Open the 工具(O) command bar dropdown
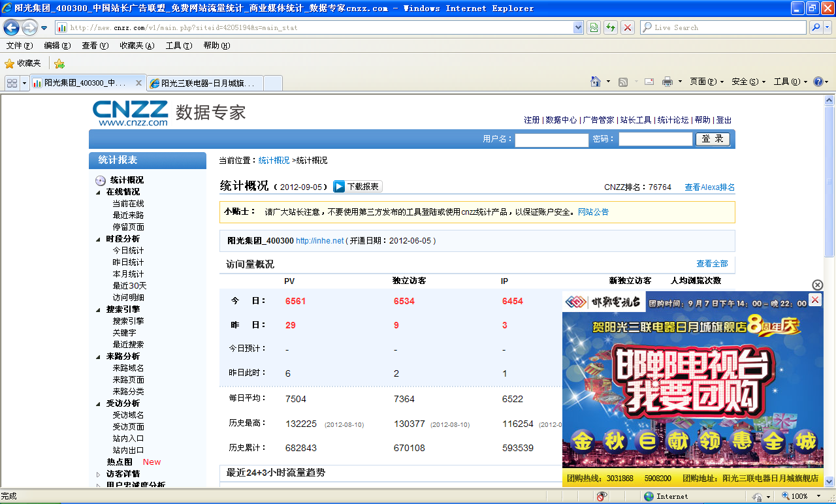Screen dimensions: 836x504 tap(790, 82)
